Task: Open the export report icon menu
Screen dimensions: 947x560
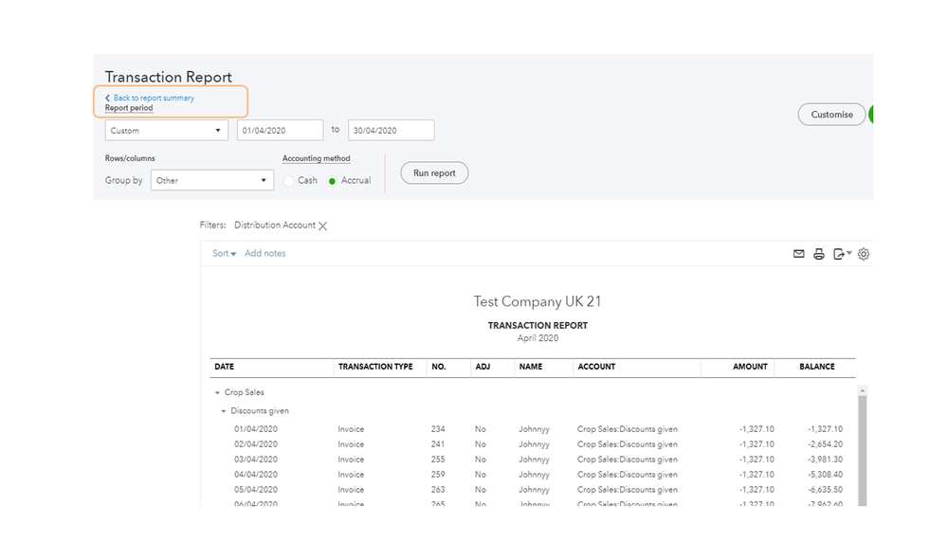Action: coord(841,254)
